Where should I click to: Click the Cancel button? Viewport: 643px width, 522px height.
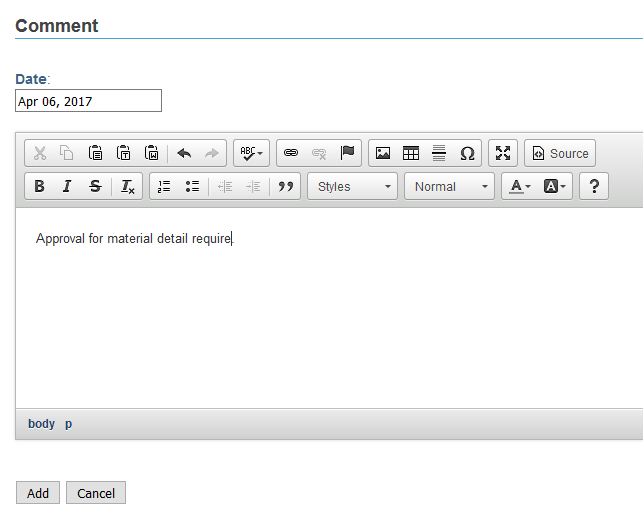tap(96, 492)
